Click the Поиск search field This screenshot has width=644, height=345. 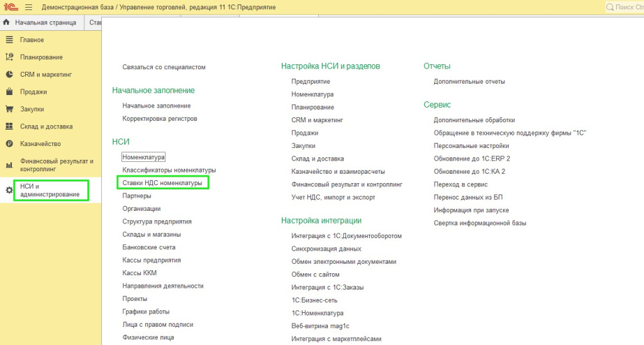tap(625, 7)
